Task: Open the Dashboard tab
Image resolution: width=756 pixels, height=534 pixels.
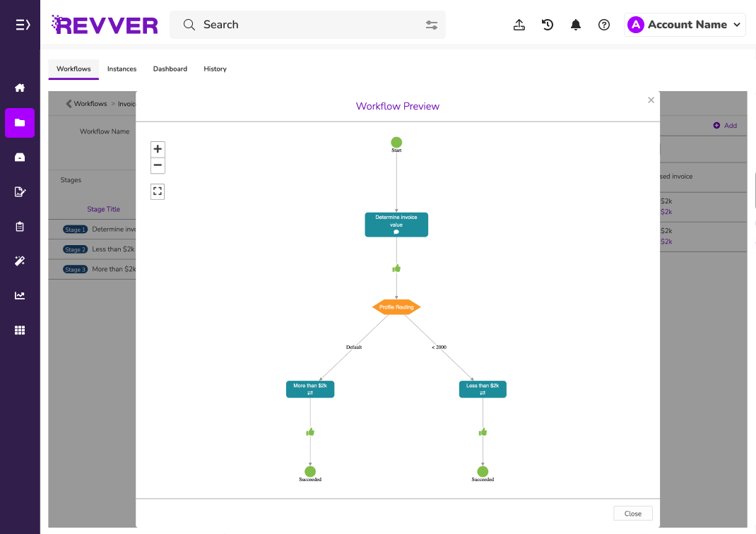Action: tap(170, 69)
